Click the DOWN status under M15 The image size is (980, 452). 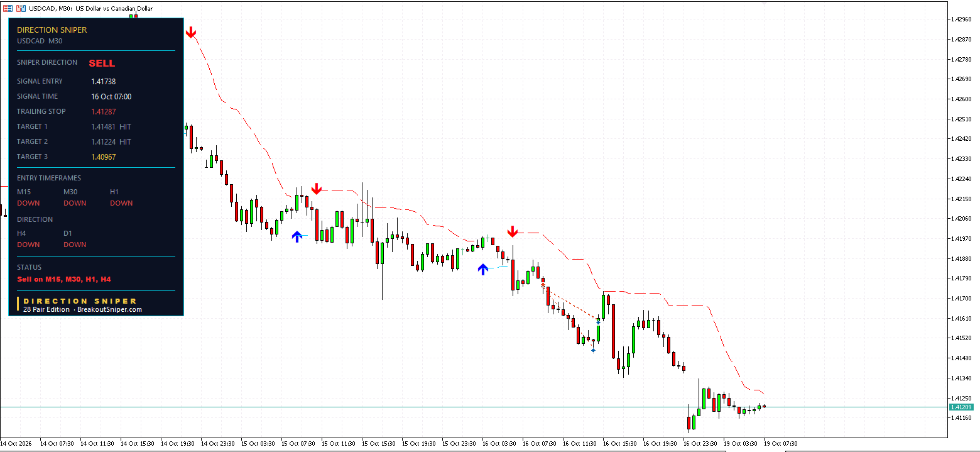point(28,203)
